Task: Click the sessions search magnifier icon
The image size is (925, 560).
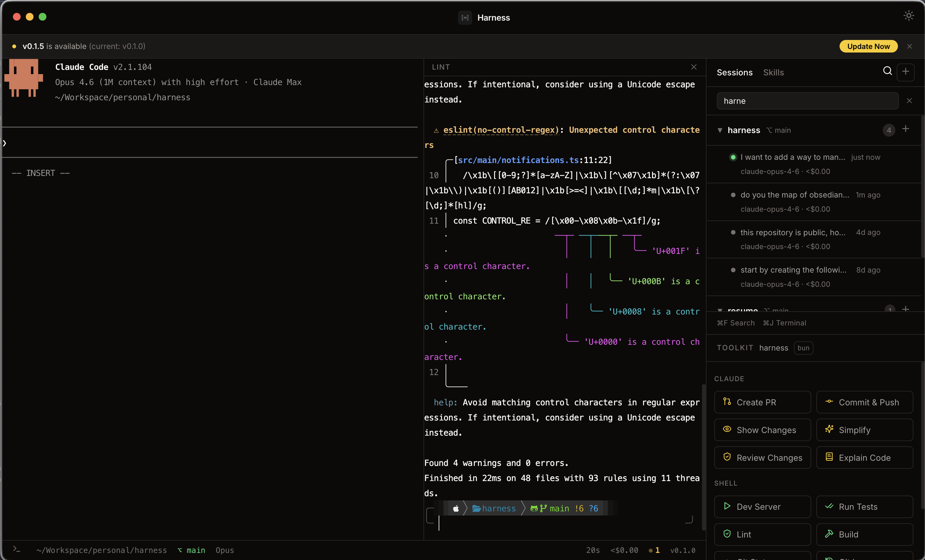Action: [887, 71]
